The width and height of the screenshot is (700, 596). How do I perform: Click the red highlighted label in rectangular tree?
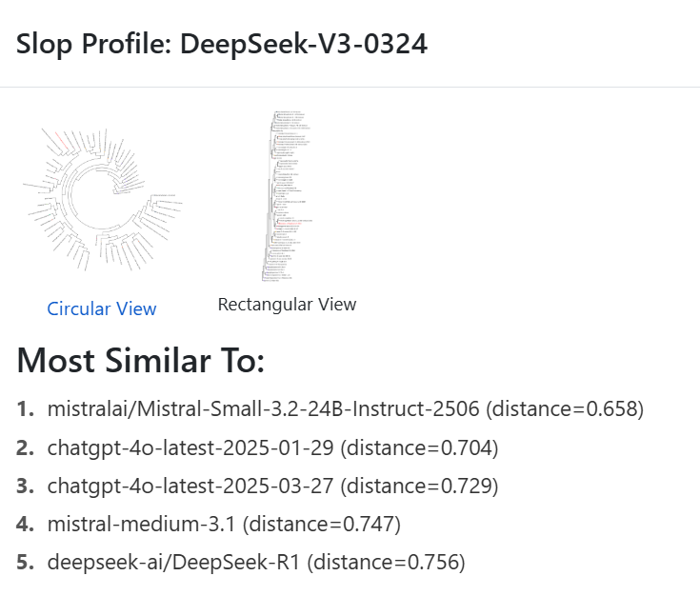point(290,223)
